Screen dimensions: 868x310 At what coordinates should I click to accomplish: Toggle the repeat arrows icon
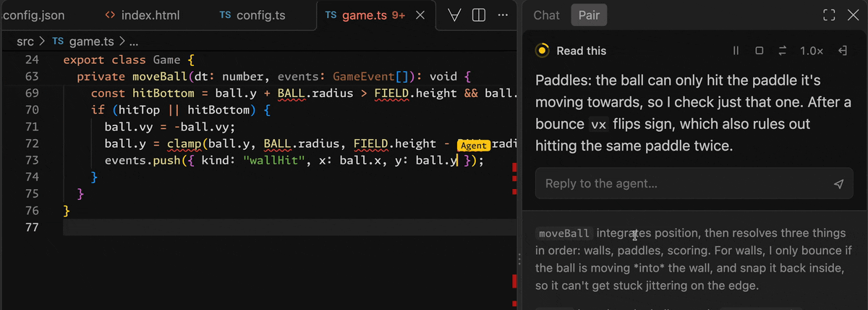(x=782, y=51)
